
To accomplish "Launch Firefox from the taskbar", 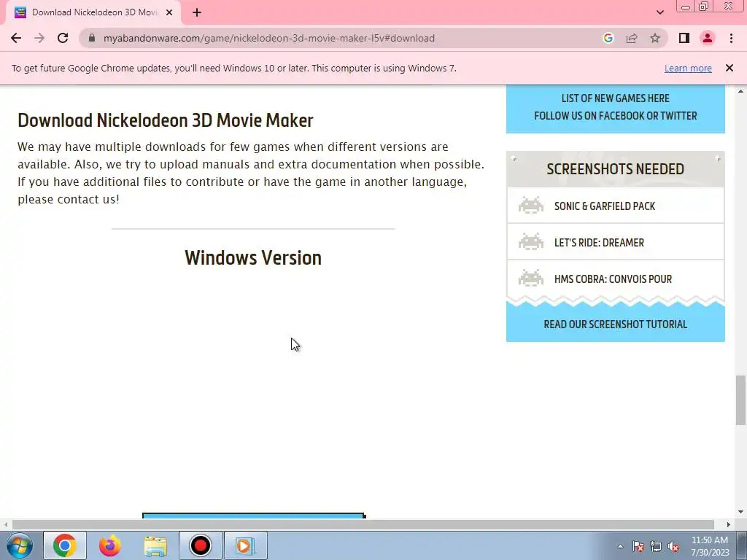I will [109, 545].
